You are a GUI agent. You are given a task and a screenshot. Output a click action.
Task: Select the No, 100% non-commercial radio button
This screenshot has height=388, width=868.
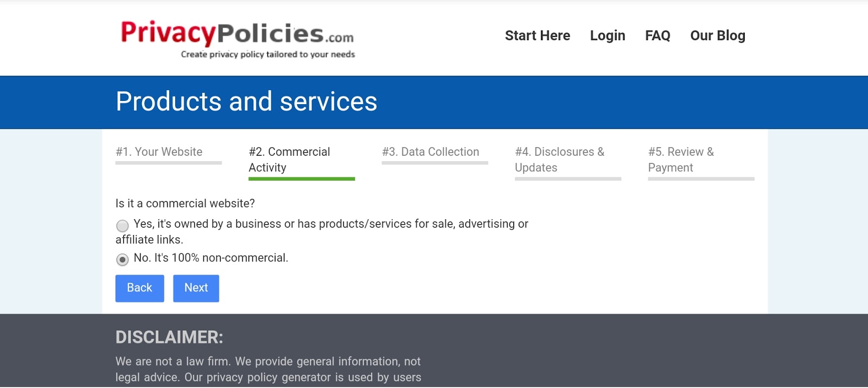click(123, 259)
